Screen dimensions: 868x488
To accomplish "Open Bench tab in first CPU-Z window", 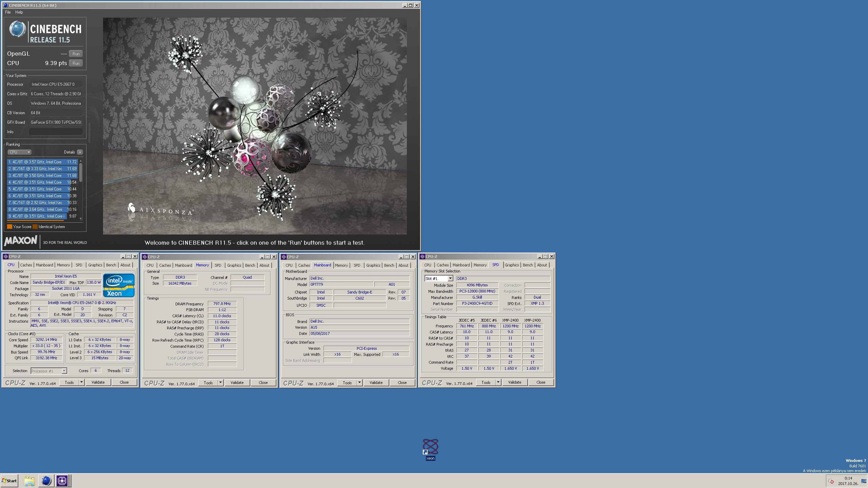I will point(111,265).
